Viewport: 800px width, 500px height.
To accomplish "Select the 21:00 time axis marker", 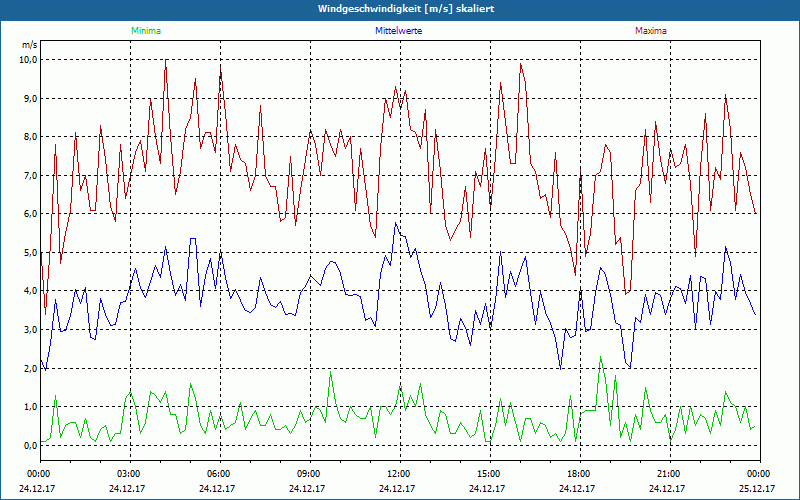I will pos(669,474).
